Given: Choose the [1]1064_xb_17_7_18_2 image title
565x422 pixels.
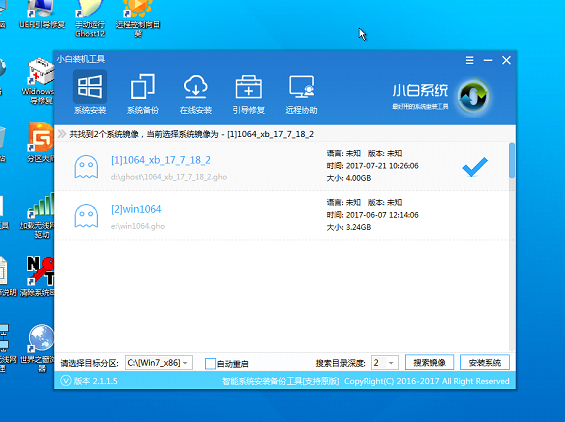Looking at the screenshot, I should point(161,160).
